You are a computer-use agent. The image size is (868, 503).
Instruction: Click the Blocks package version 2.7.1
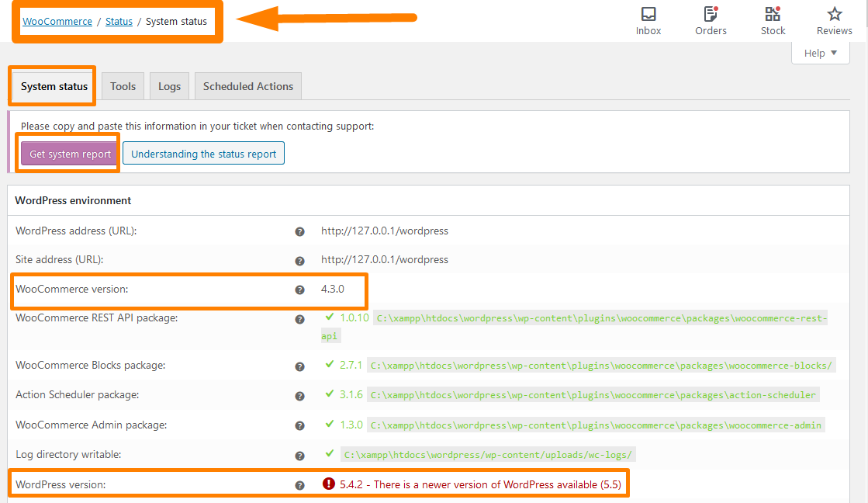351,365
